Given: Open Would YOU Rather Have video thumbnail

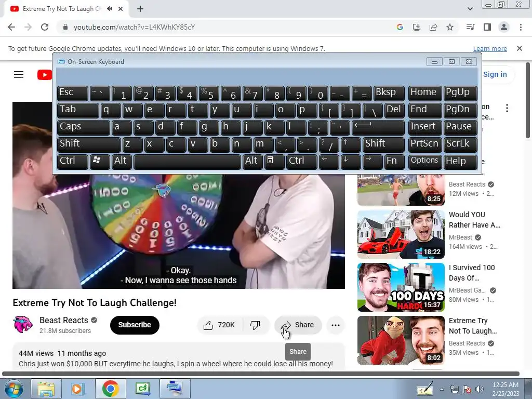Looking at the screenshot, I should click(401, 234).
